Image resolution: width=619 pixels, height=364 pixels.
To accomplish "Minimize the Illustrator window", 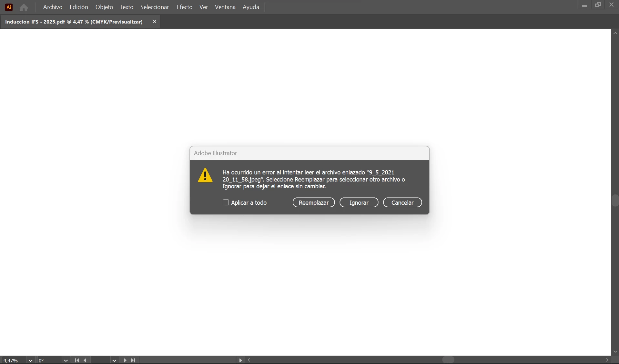I will click(x=584, y=5).
